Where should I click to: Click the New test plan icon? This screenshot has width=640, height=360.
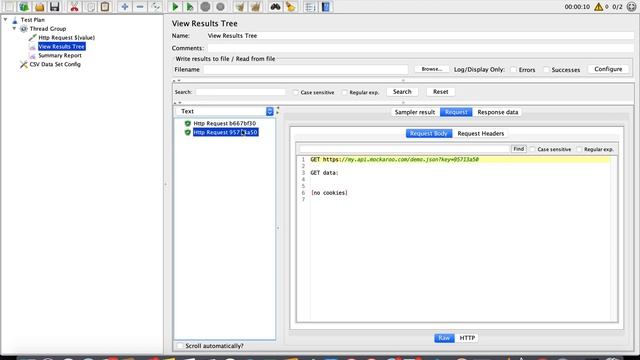tap(9, 7)
